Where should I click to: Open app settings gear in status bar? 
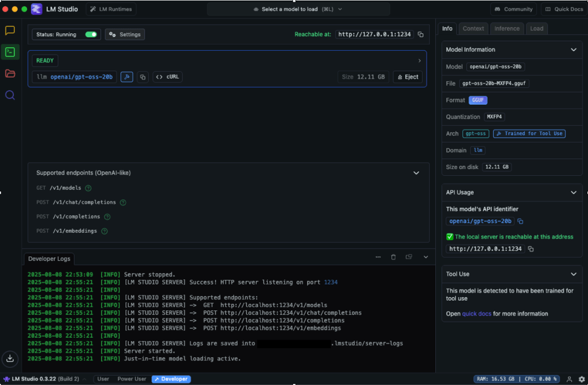coord(581,379)
